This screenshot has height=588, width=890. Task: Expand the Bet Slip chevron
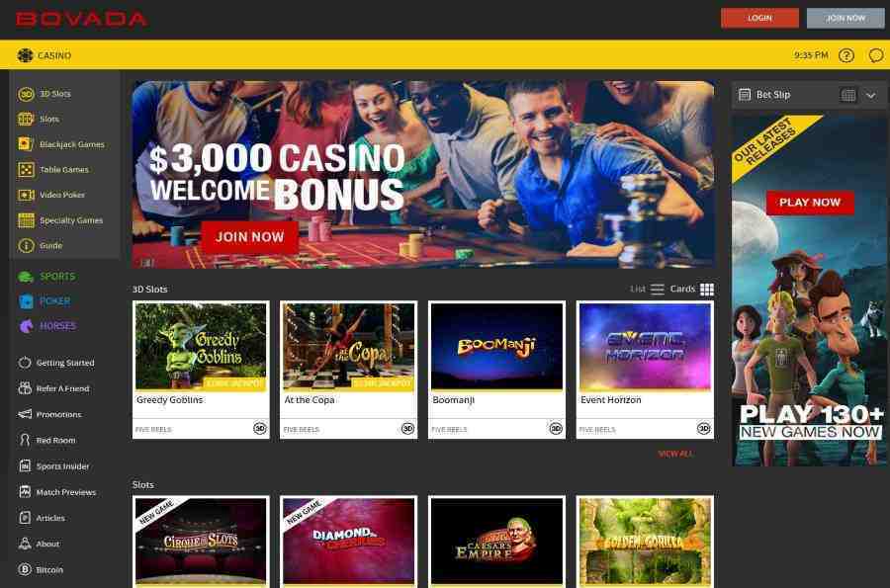[871, 95]
